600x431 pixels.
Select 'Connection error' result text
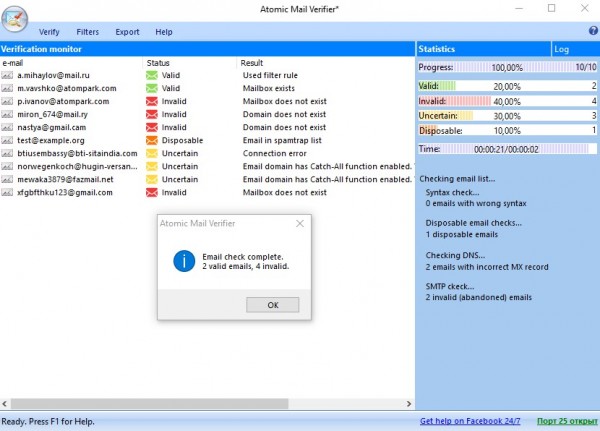pyautogui.click(x=274, y=153)
